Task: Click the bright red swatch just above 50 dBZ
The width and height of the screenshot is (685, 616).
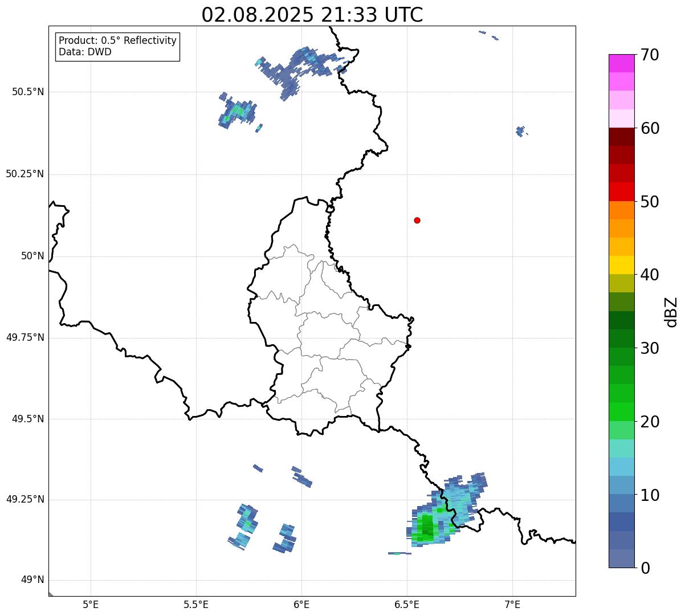Action: 621,191
